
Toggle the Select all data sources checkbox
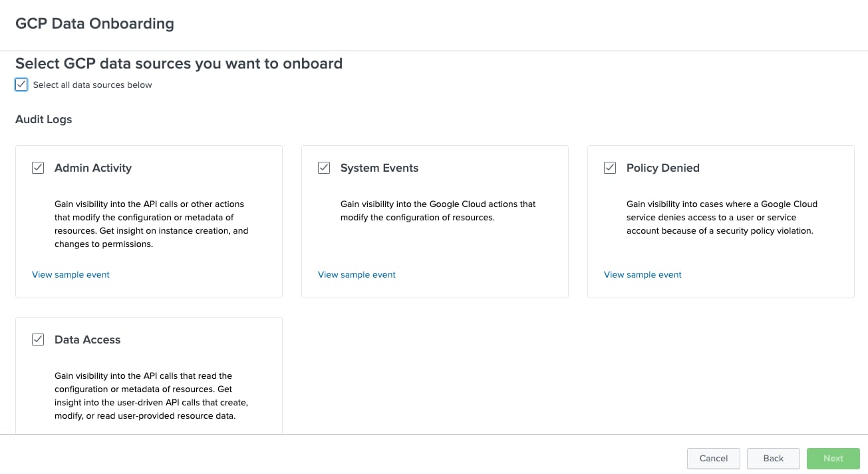tap(21, 85)
